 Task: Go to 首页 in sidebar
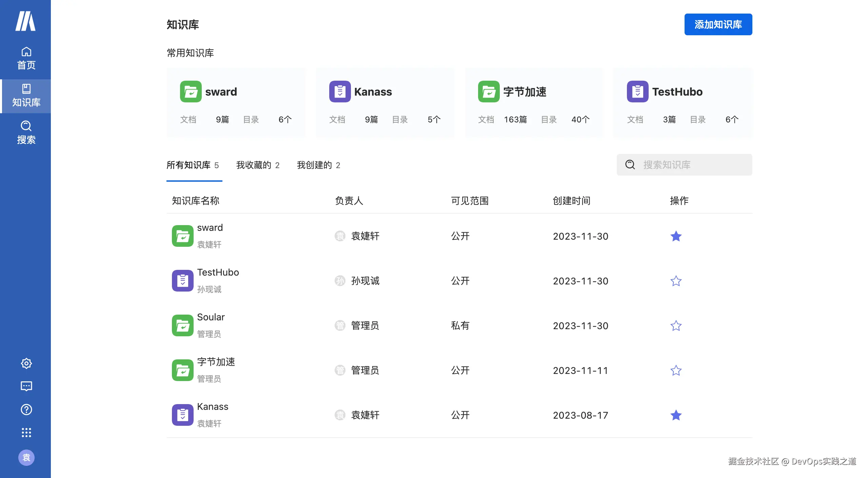26,58
